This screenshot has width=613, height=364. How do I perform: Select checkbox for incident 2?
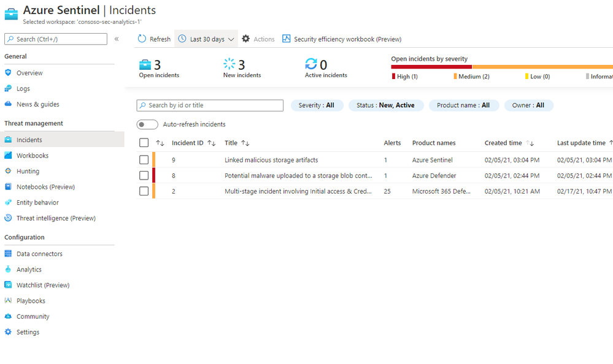144,191
